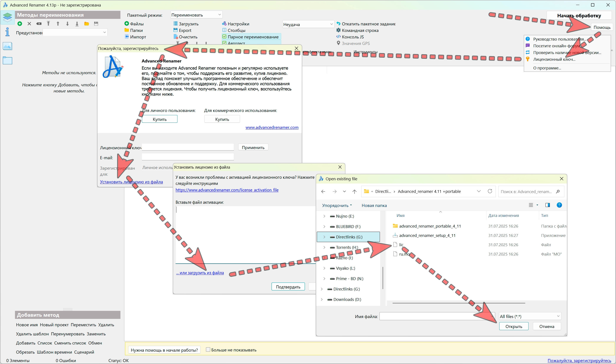Click the open methods folder icon
This screenshot has height=364, width=616.
coord(86,24)
